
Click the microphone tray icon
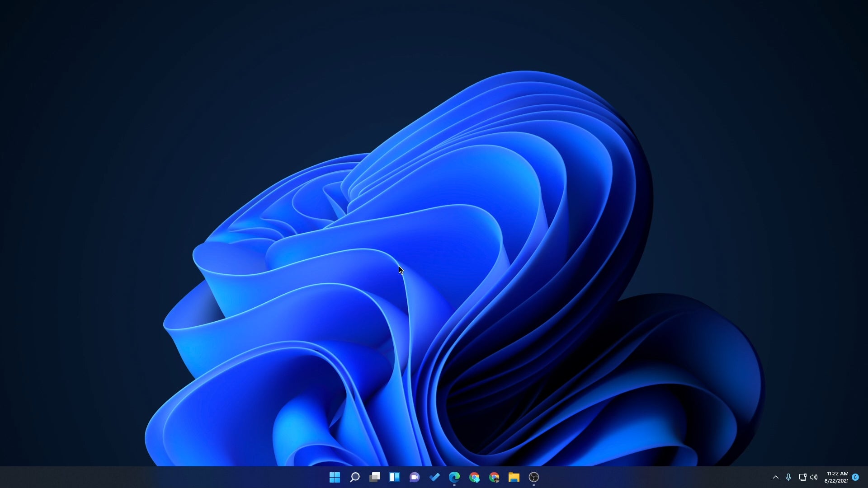tap(788, 477)
